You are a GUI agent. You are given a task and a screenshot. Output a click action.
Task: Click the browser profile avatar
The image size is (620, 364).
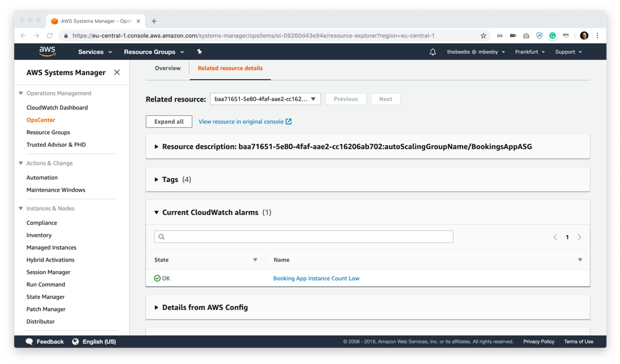pos(584,36)
